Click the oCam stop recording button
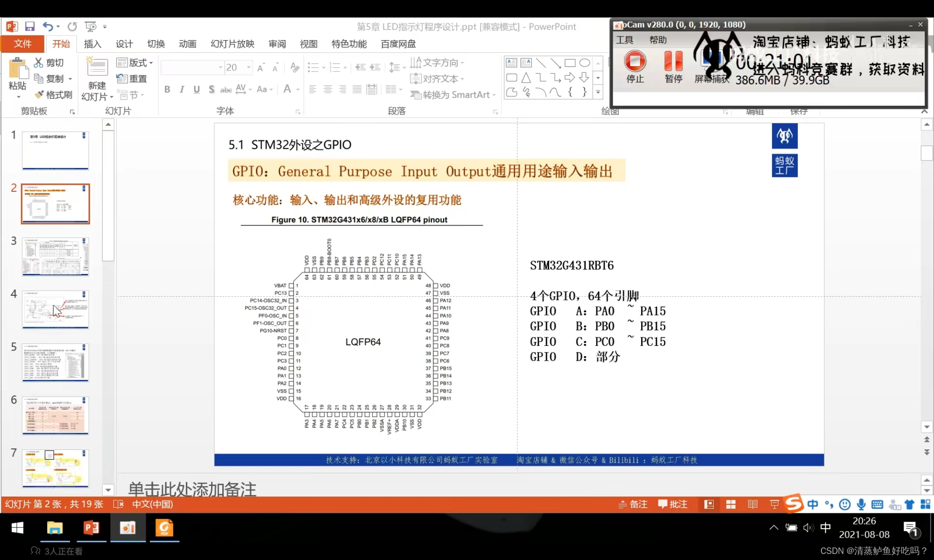 tap(635, 62)
